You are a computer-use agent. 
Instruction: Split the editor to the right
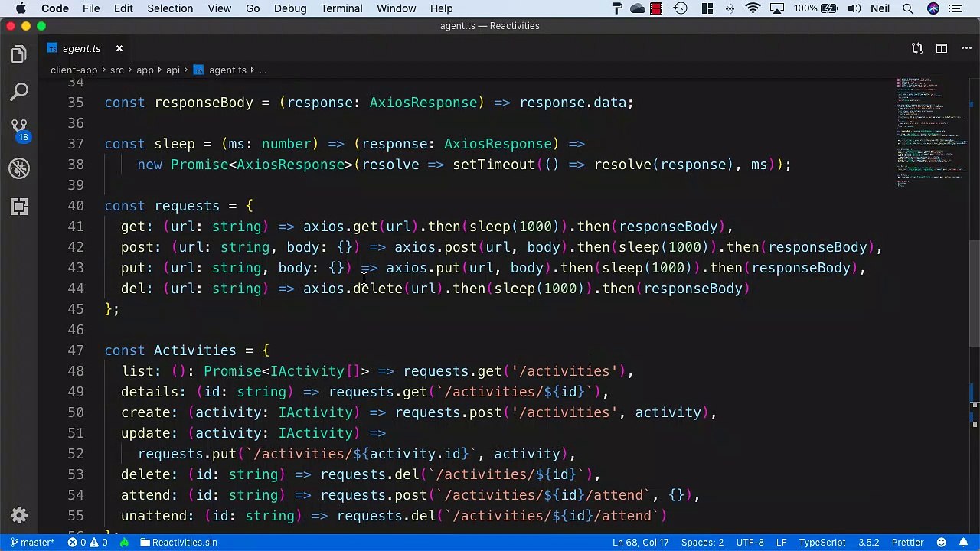pos(941,48)
